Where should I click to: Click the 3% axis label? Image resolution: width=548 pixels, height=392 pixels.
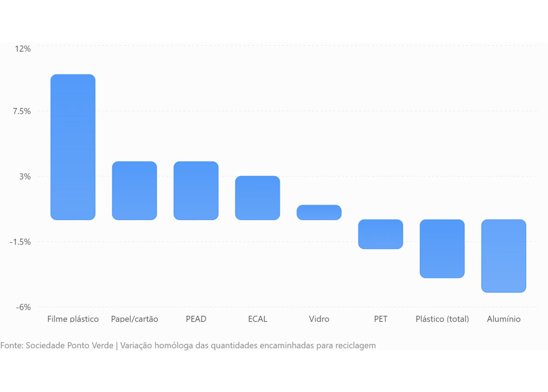click(x=25, y=177)
